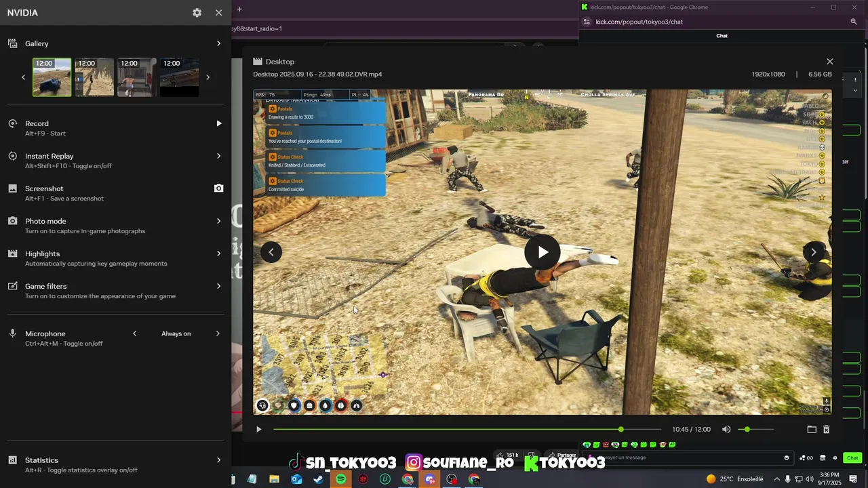Click the Chat header in Kick popout
Screen dimensions: 868x488
coord(722,36)
